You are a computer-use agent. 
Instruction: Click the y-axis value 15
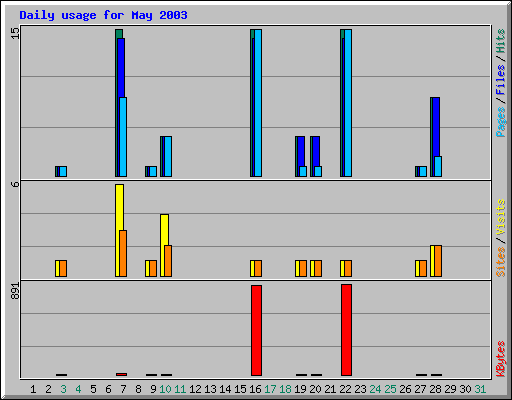[15, 33]
